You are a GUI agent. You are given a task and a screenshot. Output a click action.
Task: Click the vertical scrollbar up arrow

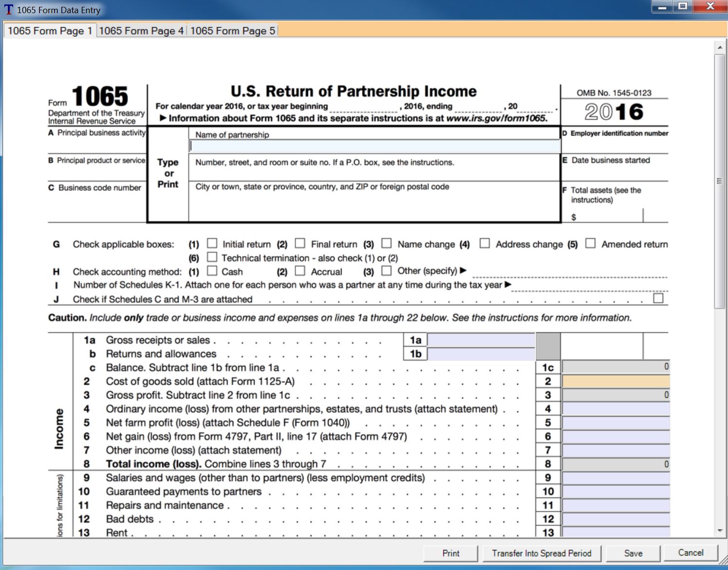click(x=720, y=48)
